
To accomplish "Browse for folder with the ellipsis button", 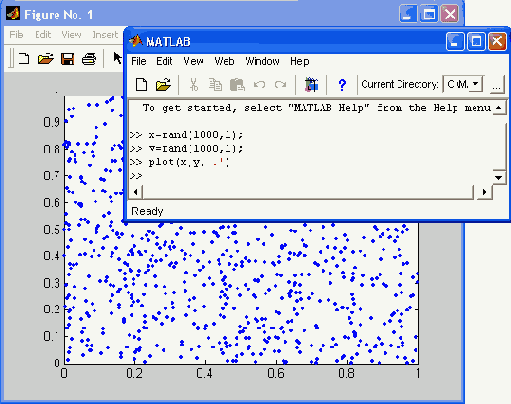I will [x=497, y=84].
